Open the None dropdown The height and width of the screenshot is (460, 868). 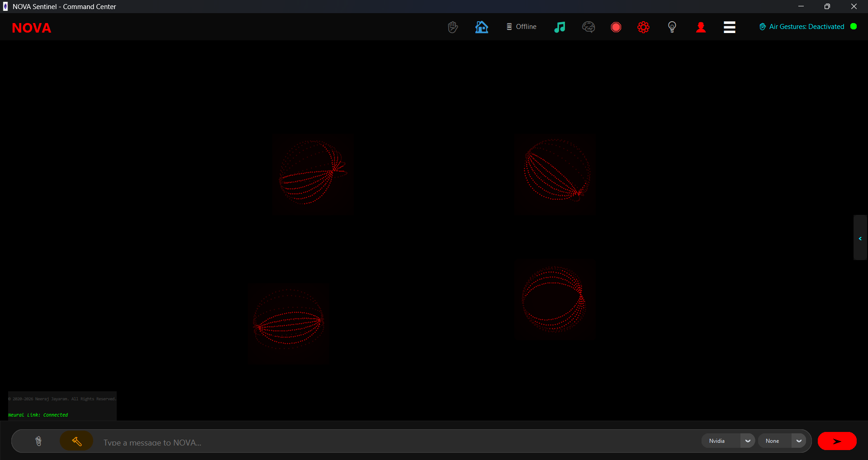pos(782,441)
